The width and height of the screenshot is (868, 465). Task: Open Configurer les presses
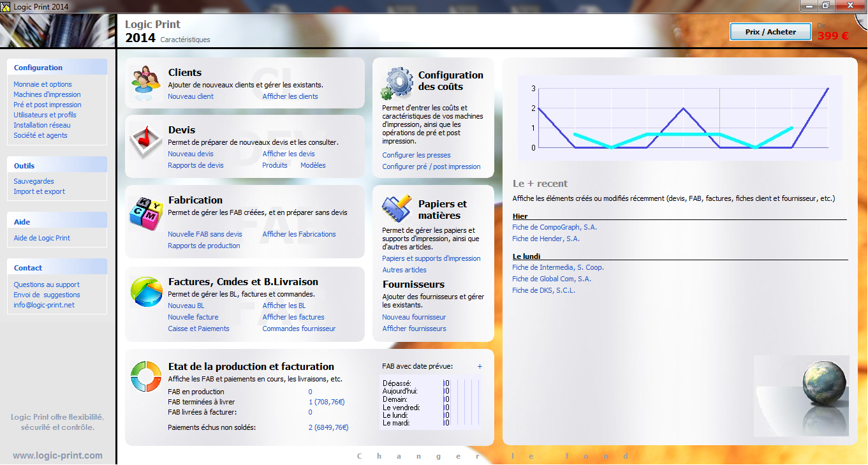point(416,155)
